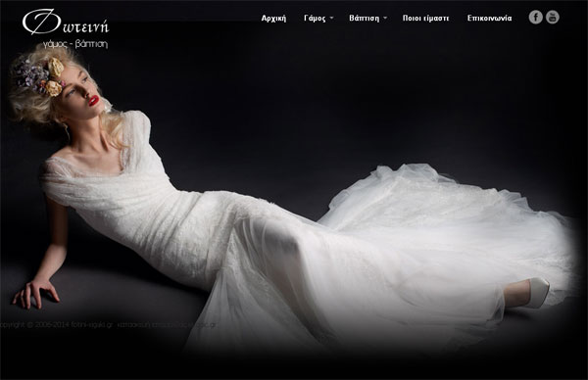Expand the Γάμος dropdown arrow

click(x=331, y=18)
